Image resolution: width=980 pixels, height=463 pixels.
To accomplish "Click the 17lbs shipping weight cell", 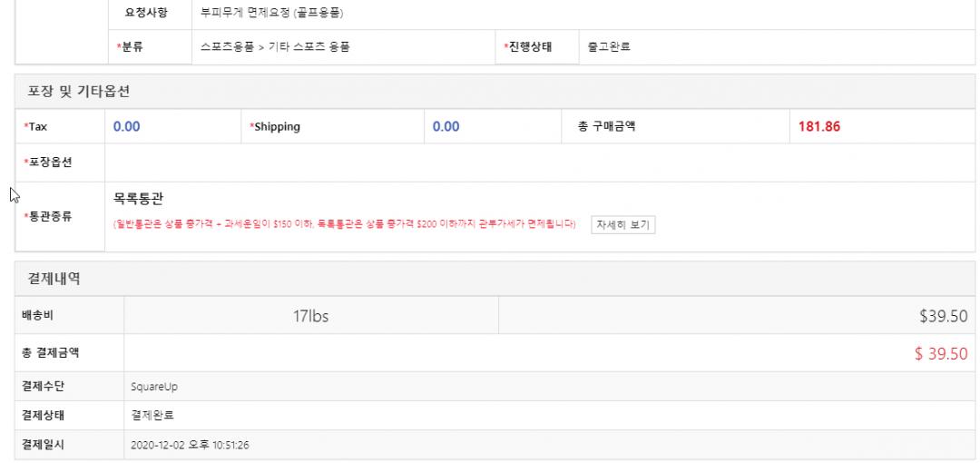I will [310, 316].
